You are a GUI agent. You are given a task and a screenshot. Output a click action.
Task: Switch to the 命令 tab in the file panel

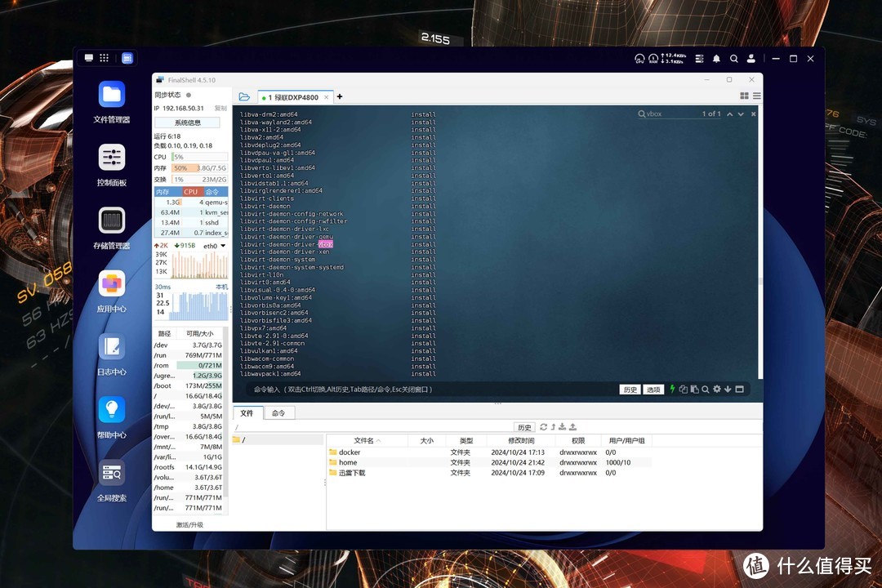[x=278, y=412]
